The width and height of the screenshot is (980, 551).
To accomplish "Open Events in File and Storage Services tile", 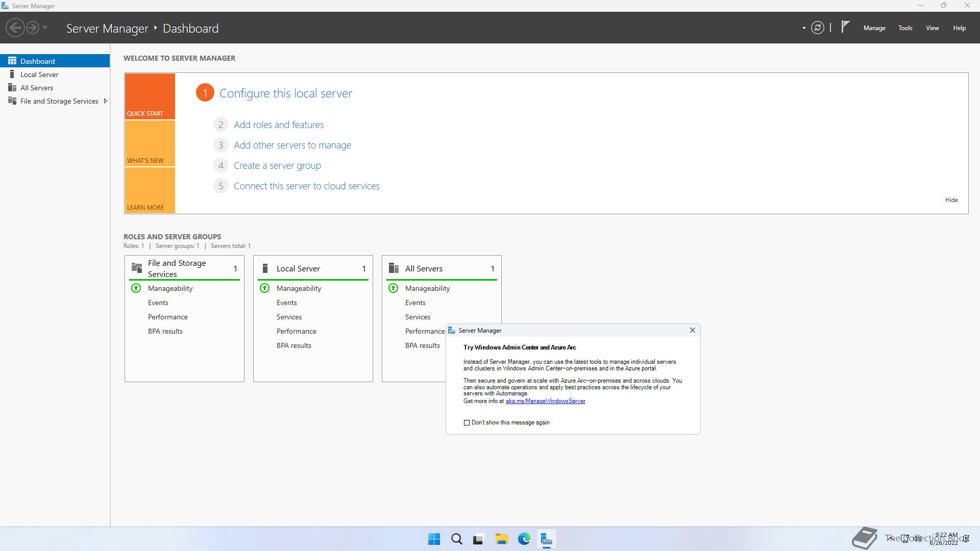I will tap(158, 303).
